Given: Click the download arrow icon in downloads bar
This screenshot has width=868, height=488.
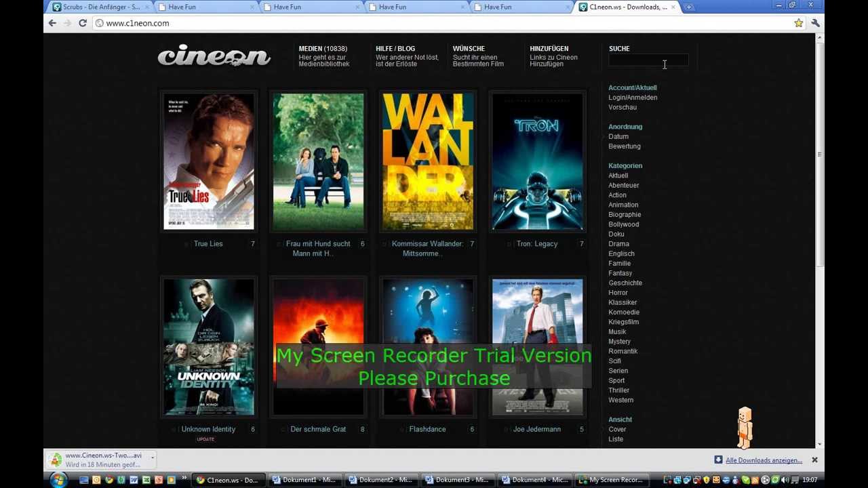Looking at the screenshot, I should [x=718, y=460].
